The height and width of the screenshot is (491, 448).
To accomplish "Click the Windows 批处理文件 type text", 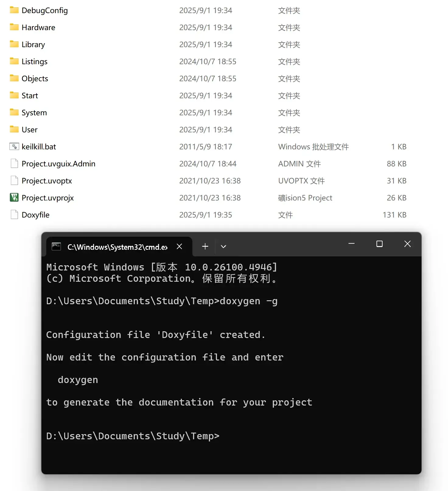I will [x=313, y=147].
